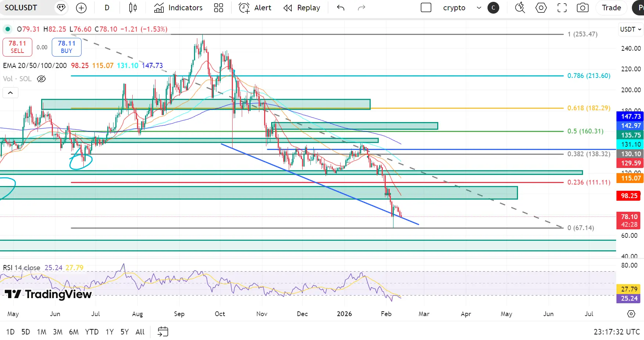Viewport: 644px width, 340px height.
Task: Open the chart type candles selector
Action: click(x=133, y=8)
